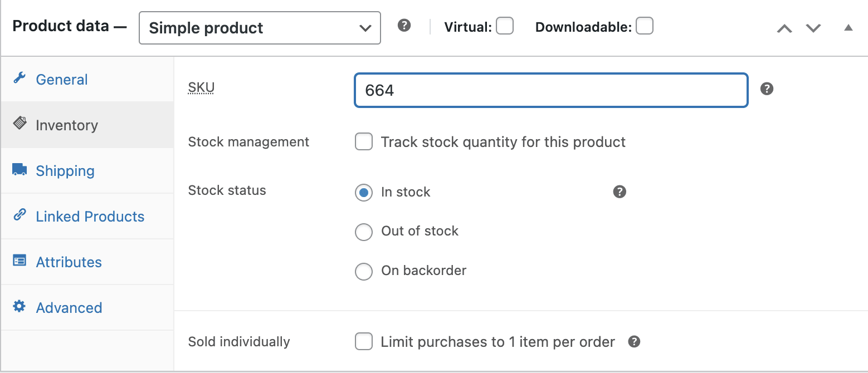This screenshot has height=373, width=868.
Task: Click the SKU help question mark
Action: (x=767, y=88)
